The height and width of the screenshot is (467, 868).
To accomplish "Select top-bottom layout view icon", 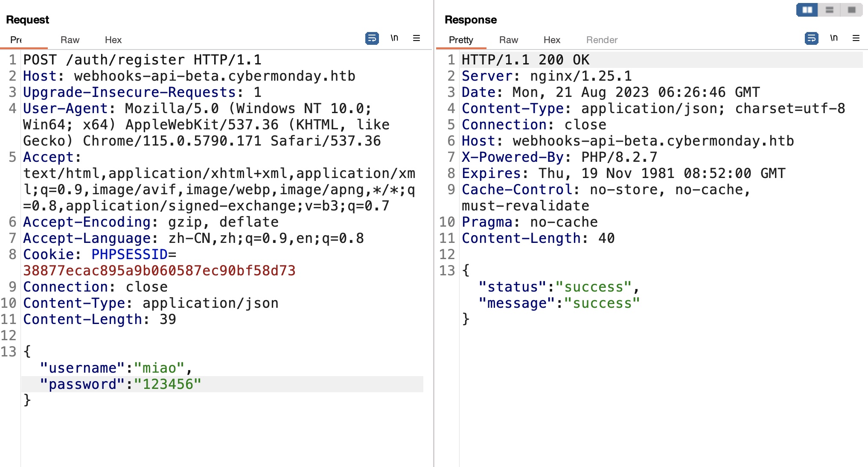I will [x=829, y=10].
